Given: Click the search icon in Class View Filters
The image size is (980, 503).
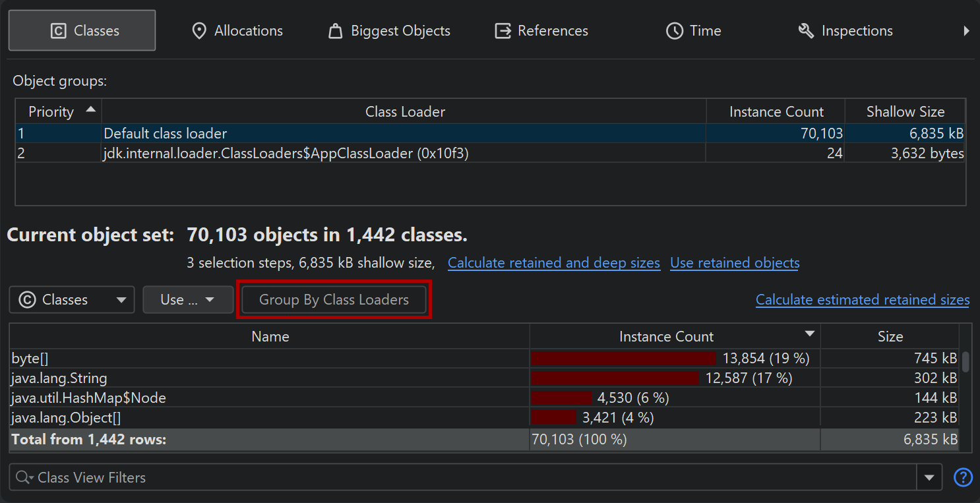Looking at the screenshot, I should tap(24, 478).
